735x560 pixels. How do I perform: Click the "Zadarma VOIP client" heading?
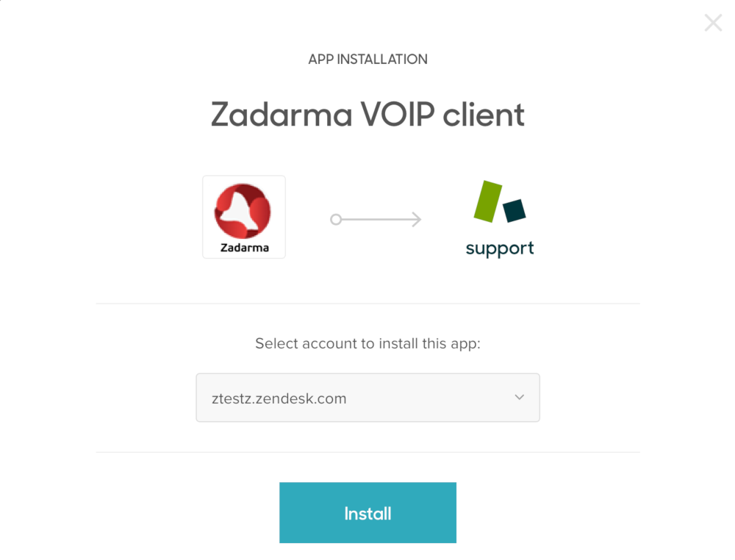click(367, 115)
